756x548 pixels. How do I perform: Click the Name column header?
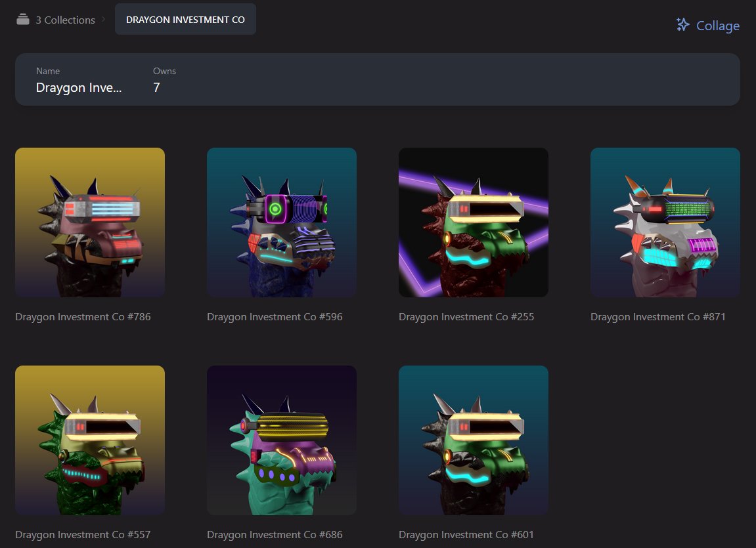tap(48, 71)
